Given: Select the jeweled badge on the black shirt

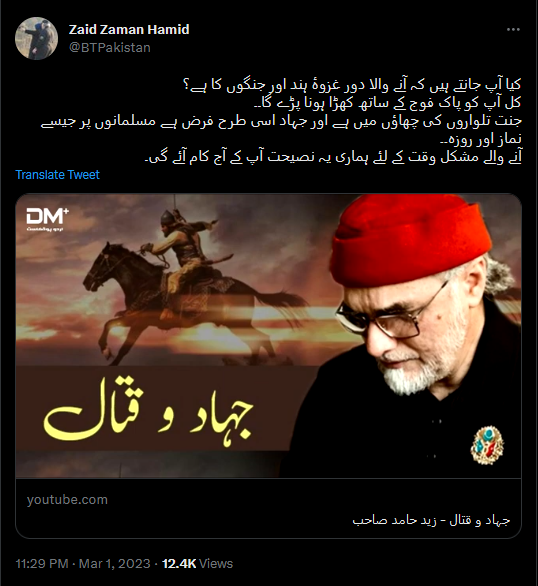Looking at the screenshot, I should click(x=487, y=445).
